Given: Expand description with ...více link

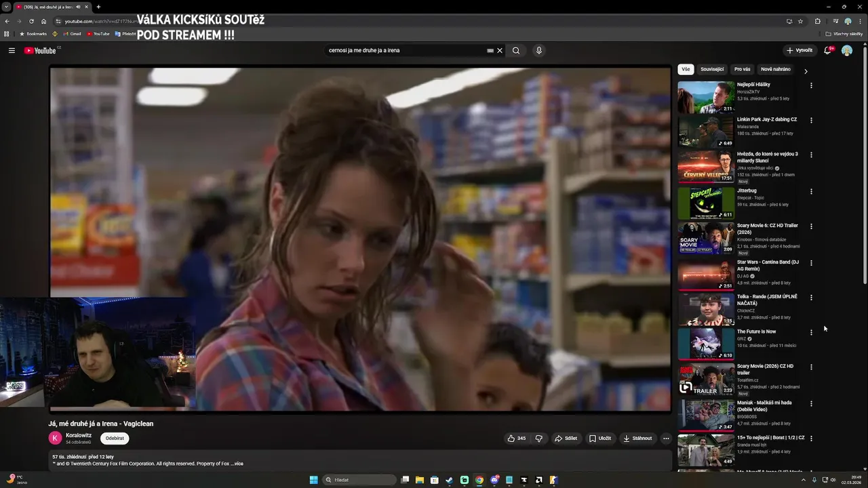Looking at the screenshot, I should tap(237, 464).
